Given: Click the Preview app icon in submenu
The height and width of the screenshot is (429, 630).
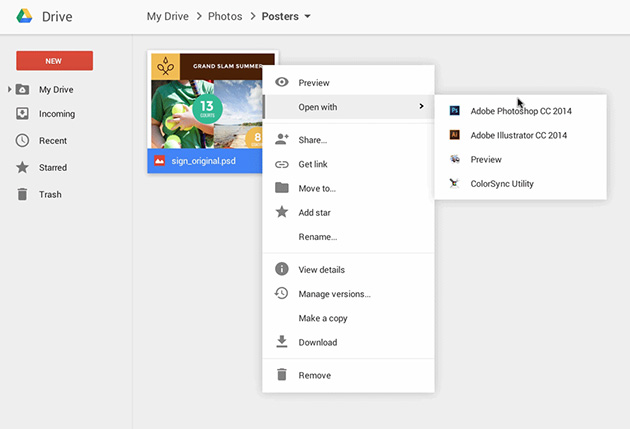Looking at the screenshot, I should coord(455,159).
